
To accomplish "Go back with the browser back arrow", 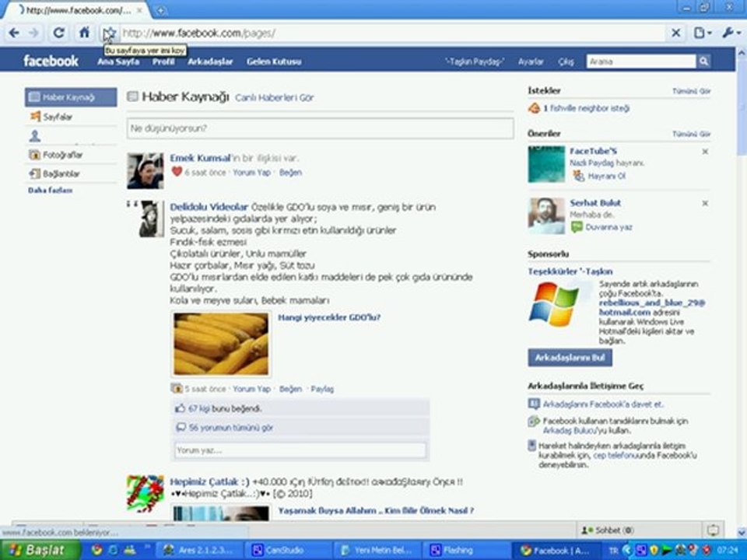I will pos(14,33).
